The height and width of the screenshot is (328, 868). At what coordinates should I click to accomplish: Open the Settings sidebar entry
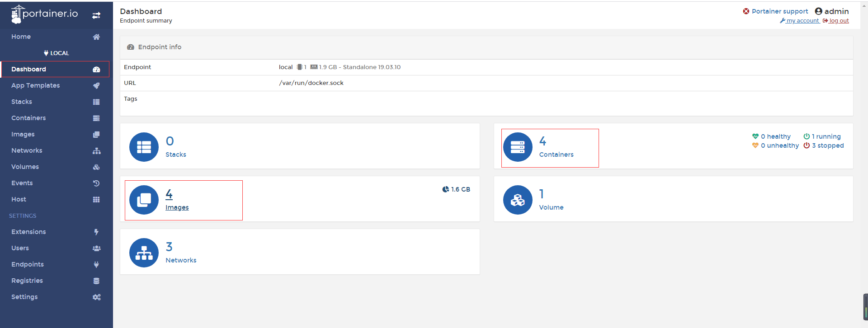(24, 297)
